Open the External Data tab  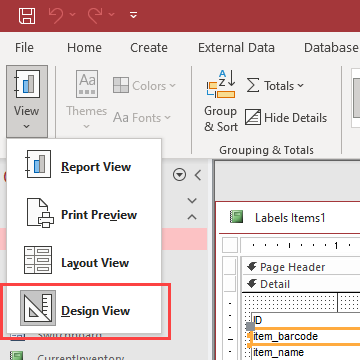(236, 48)
